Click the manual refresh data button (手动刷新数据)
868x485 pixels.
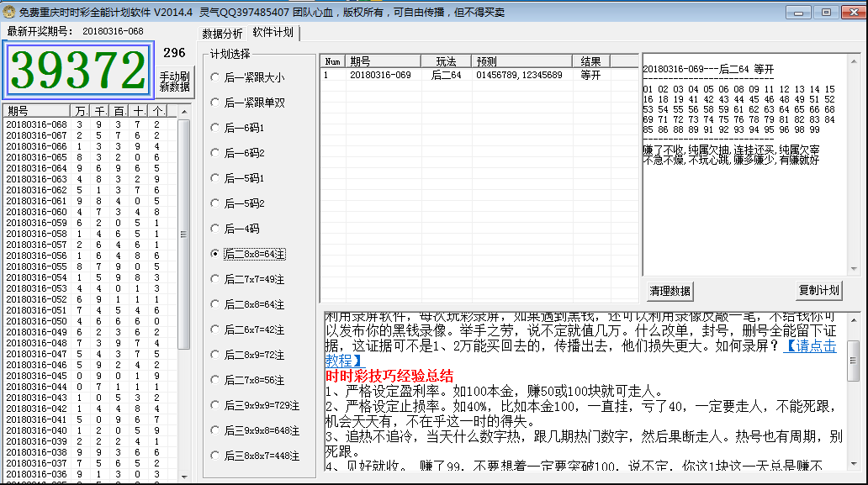click(x=175, y=82)
